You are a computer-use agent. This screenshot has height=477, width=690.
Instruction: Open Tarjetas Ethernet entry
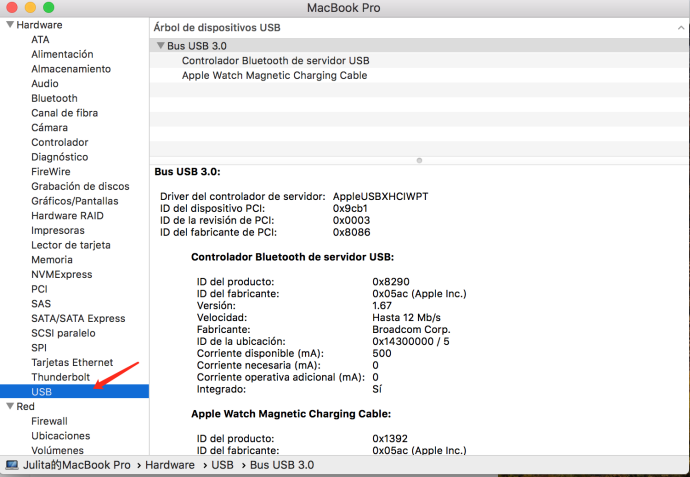(x=72, y=362)
